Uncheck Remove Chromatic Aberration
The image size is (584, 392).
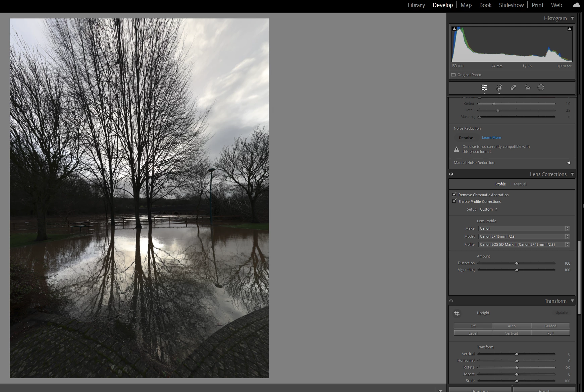pyautogui.click(x=454, y=194)
